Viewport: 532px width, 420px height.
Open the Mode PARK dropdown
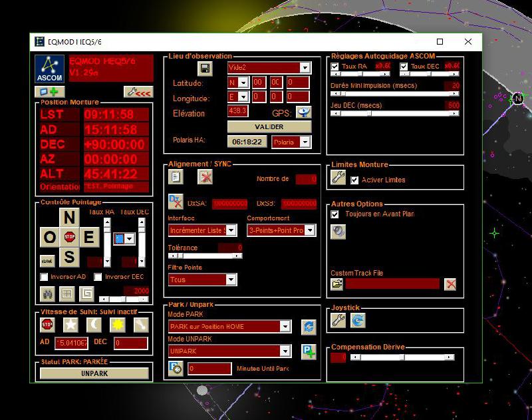click(x=285, y=327)
